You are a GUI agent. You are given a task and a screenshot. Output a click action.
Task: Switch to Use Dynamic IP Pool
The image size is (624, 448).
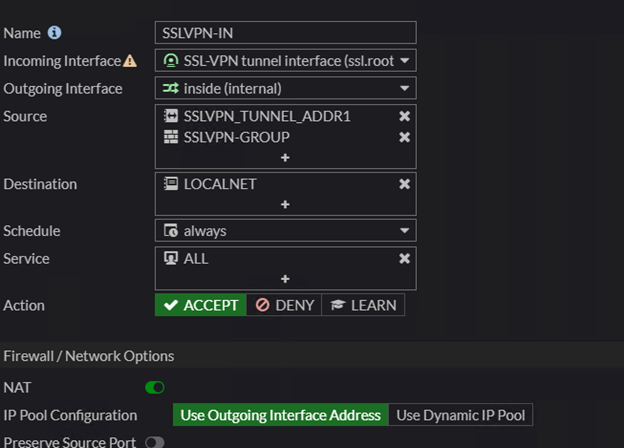pos(460,415)
